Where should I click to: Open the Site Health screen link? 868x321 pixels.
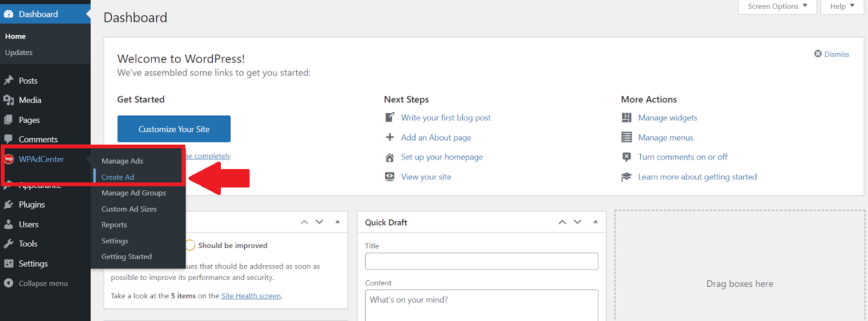[251, 296]
